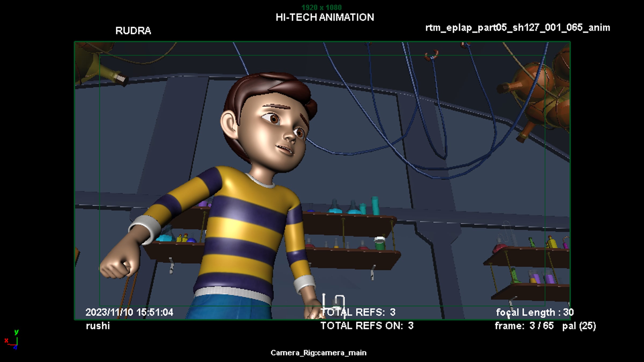Click the RUDRA show name label

[133, 31]
